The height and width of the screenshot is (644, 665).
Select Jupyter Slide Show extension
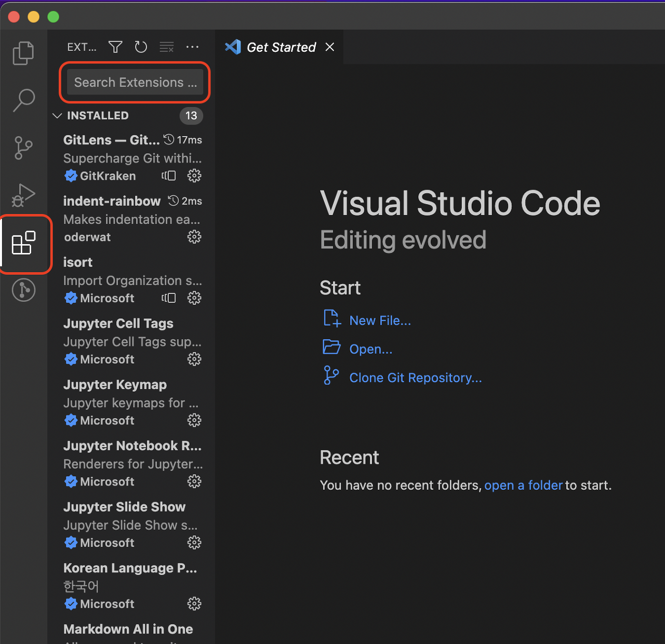click(131, 525)
